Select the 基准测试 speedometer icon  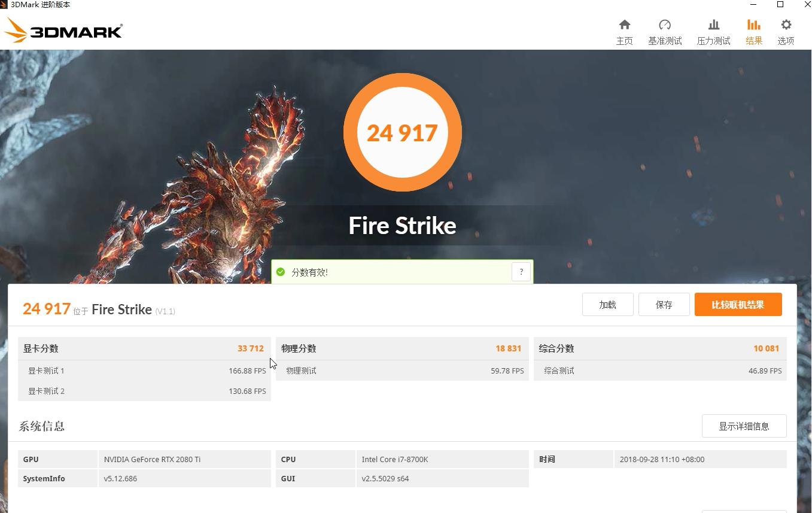[664, 30]
